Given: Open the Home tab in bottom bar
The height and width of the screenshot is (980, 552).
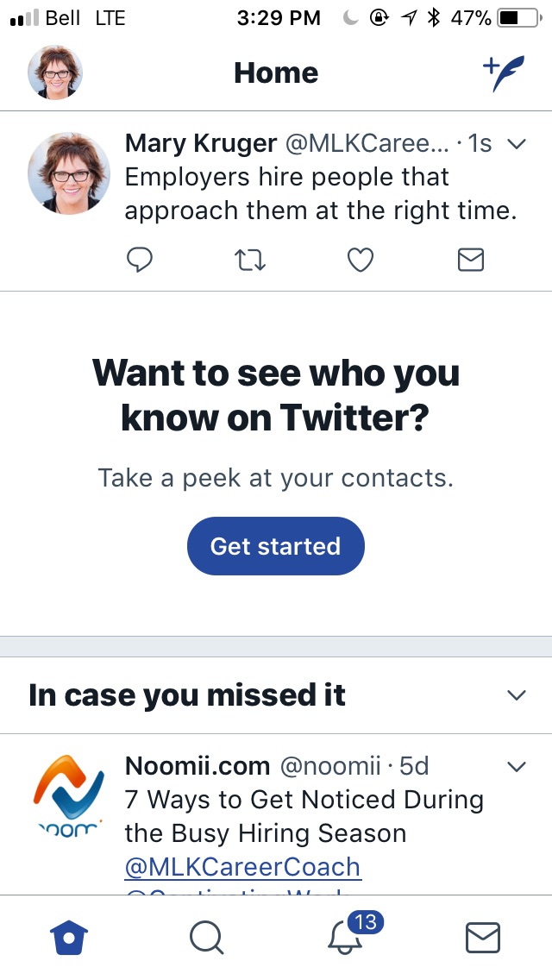Looking at the screenshot, I should click(x=69, y=938).
